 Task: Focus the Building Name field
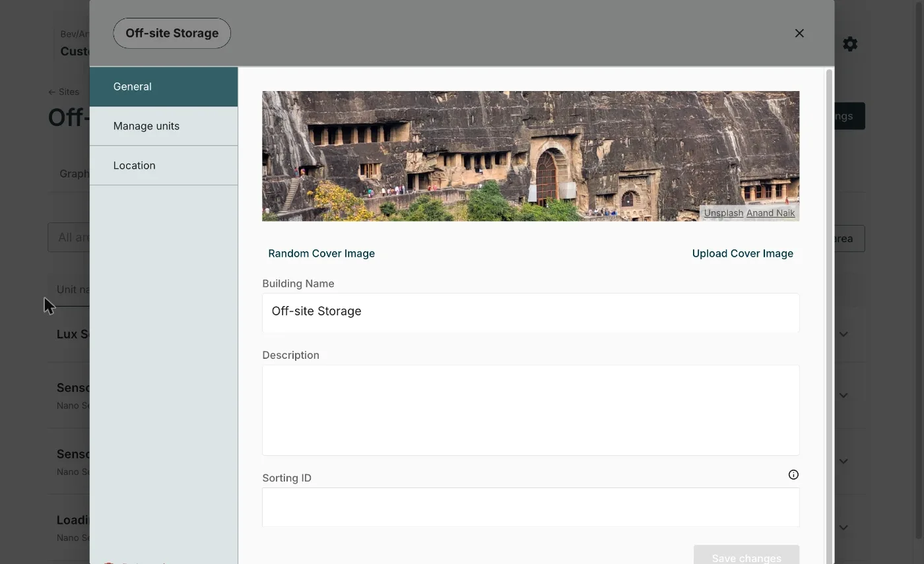[x=531, y=312]
